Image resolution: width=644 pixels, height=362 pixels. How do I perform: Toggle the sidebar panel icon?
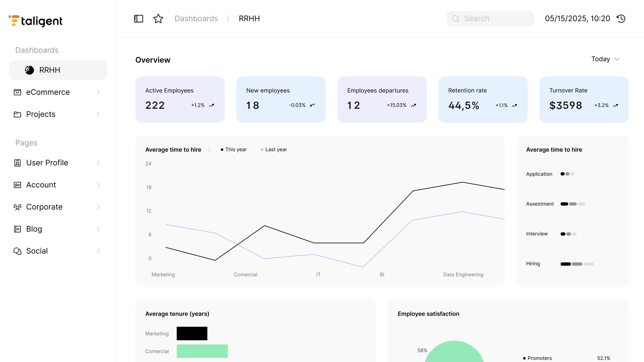(x=139, y=19)
